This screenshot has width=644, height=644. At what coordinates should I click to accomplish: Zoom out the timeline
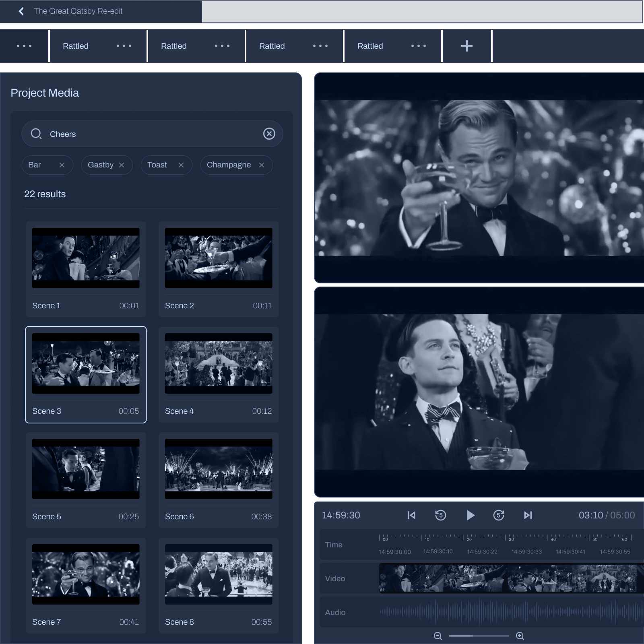[x=438, y=636]
